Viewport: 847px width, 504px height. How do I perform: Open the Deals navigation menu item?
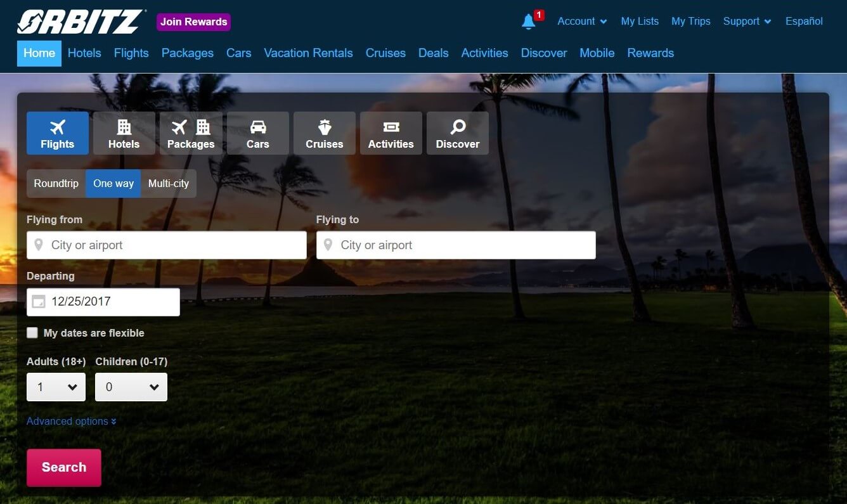click(x=433, y=53)
